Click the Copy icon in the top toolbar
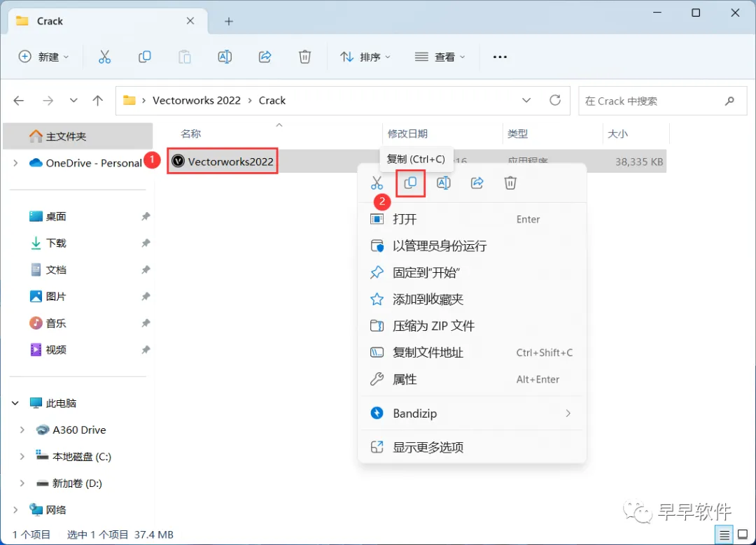Image resolution: width=756 pixels, height=545 pixels. coord(144,57)
